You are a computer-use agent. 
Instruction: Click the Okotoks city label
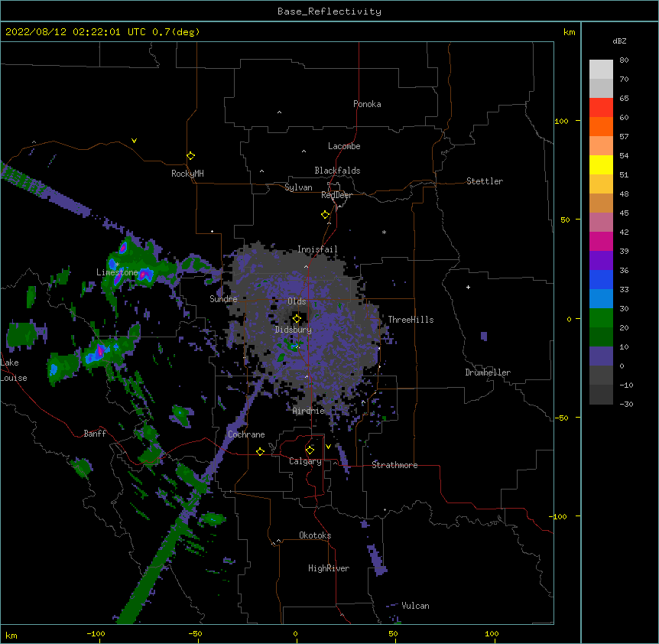315,535
